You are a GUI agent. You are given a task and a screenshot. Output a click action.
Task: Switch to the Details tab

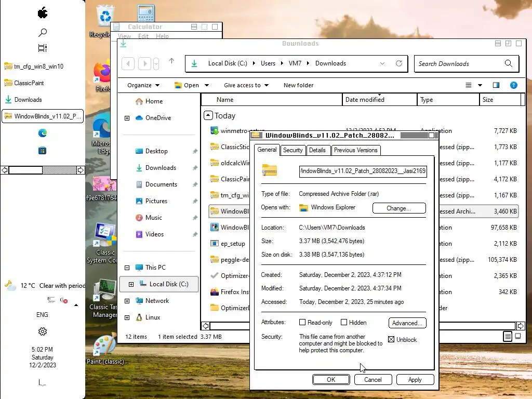point(317,150)
